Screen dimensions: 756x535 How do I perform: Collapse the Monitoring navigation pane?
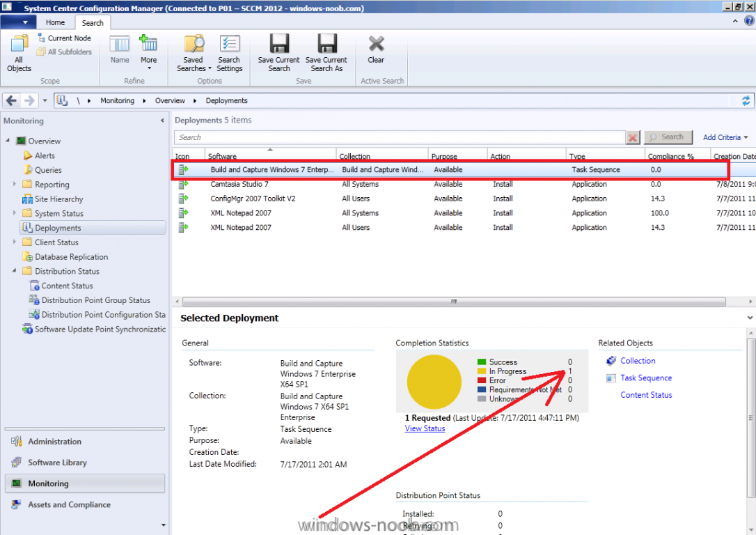(162, 121)
